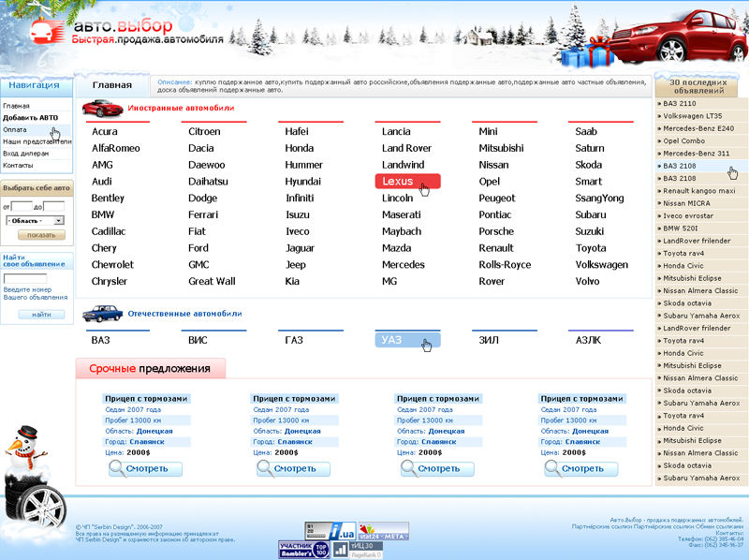This screenshot has height=560, width=749.
Task: Open the Great Wall brand link
Action: coord(212,281)
